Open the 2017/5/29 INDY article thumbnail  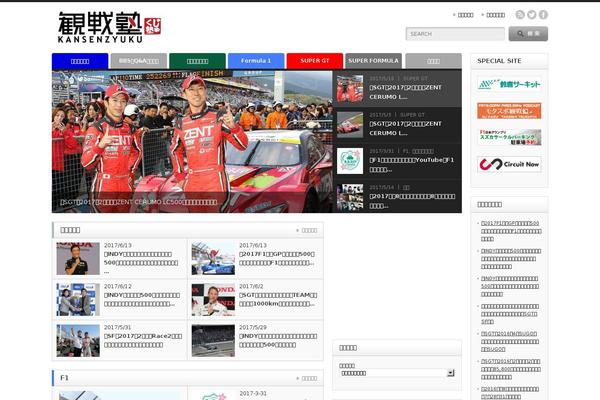213,341
